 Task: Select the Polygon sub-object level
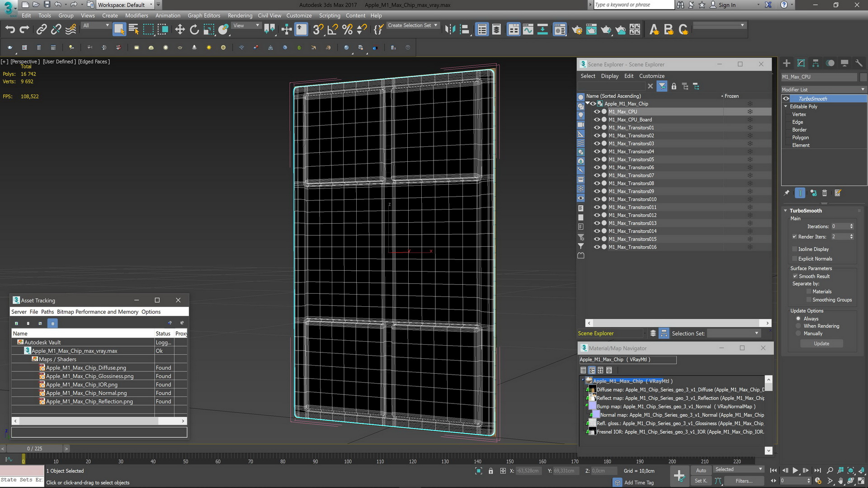pos(800,137)
